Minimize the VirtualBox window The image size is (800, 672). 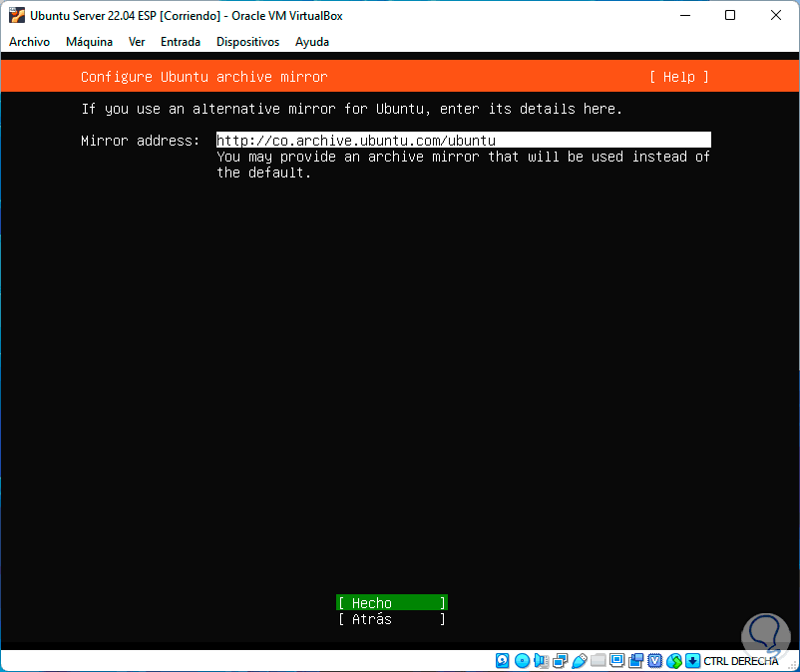point(685,15)
